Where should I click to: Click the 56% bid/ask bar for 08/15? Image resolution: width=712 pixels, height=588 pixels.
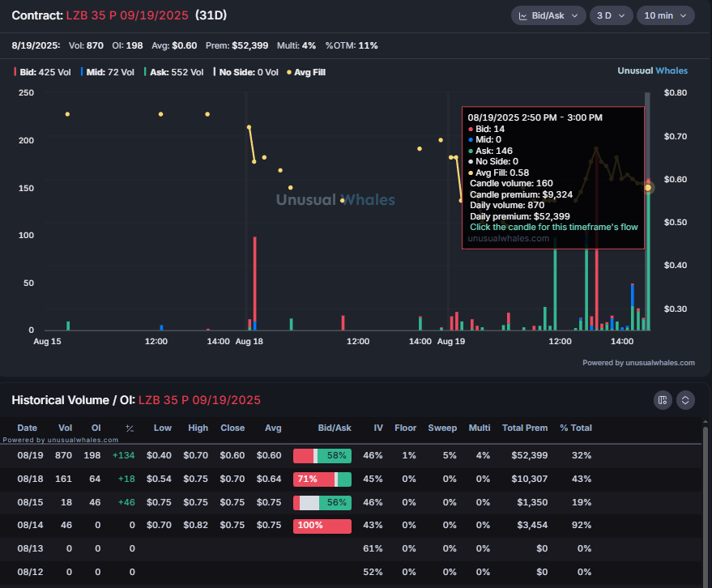pyautogui.click(x=322, y=503)
